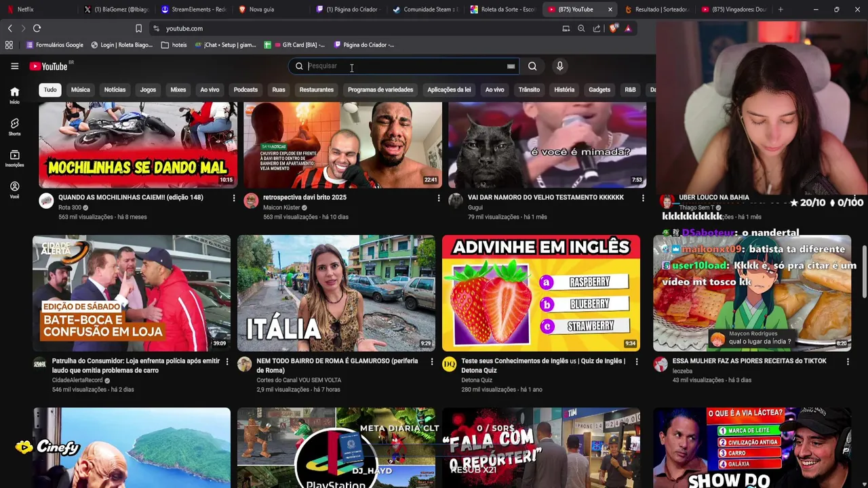Screen dimensions: 868x488
Task: Select the Gadgets filter chip
Action: pyautogui.click(x=599, y=89)
